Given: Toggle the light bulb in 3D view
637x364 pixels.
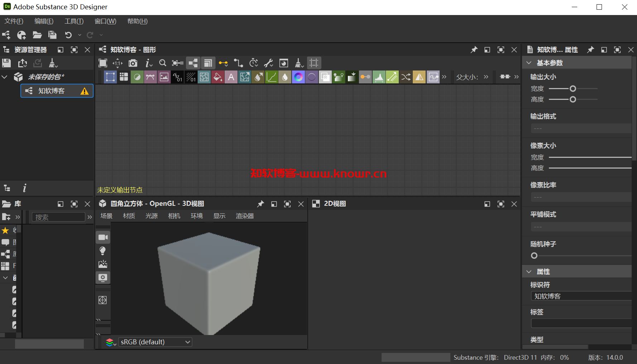Looking at the screenshot, I should click(103, 251).
